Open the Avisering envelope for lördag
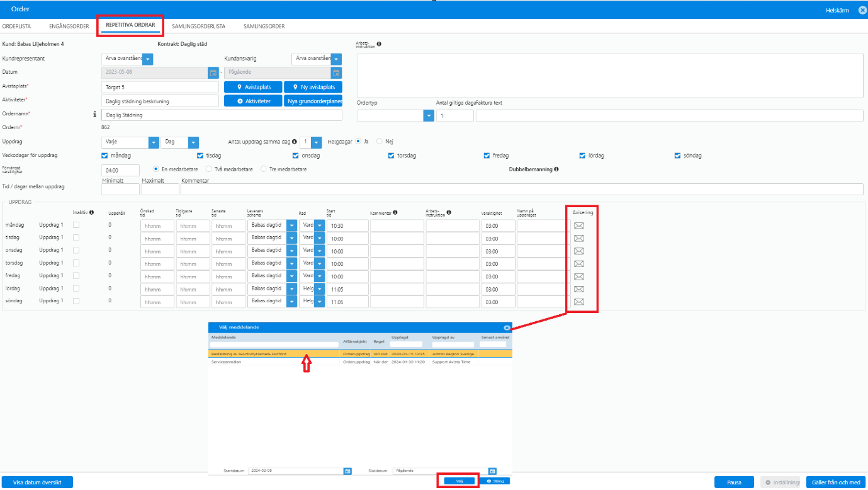 [x=579, y=288]
